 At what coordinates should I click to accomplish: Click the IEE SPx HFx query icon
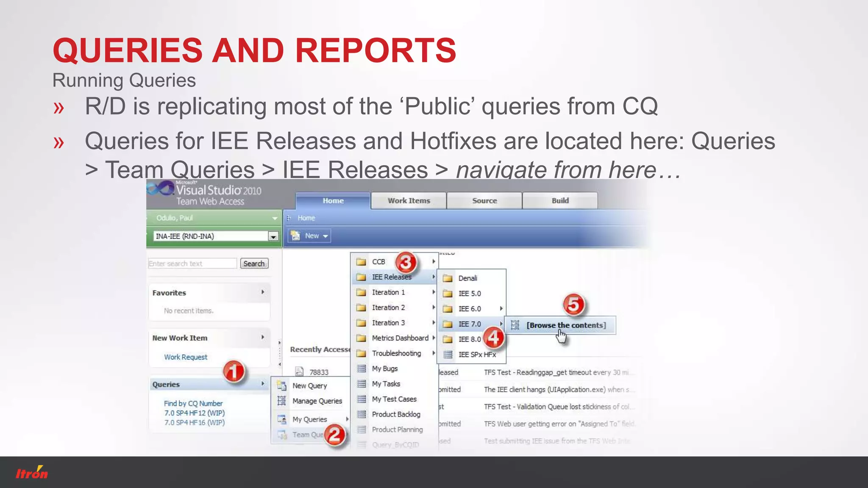pos(448,355)
